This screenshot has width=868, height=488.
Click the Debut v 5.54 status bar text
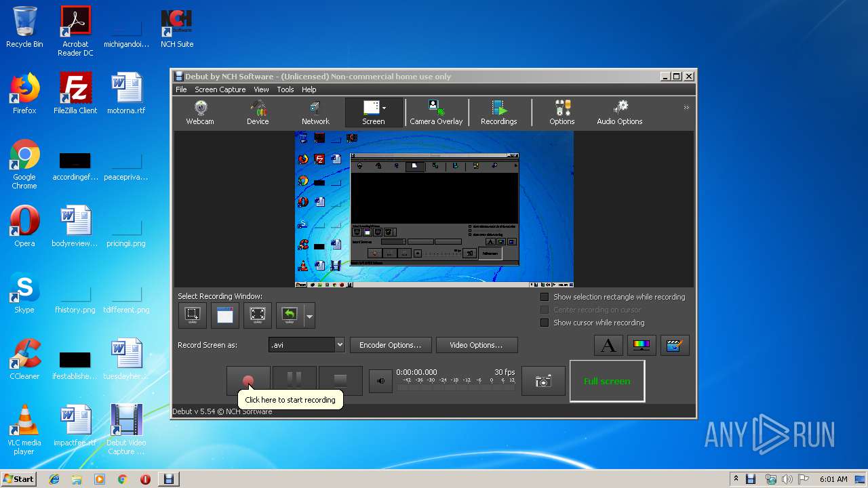click(x=222, y=411)
